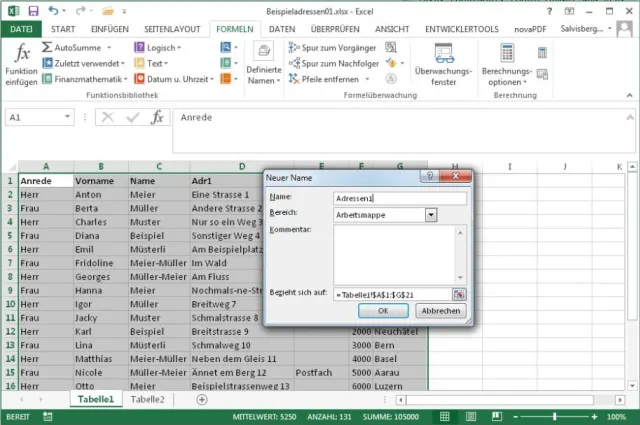Switch to the Tabelle2 sheet tab
The height and width of the screenshot is (425, 640).
point(147,399)
